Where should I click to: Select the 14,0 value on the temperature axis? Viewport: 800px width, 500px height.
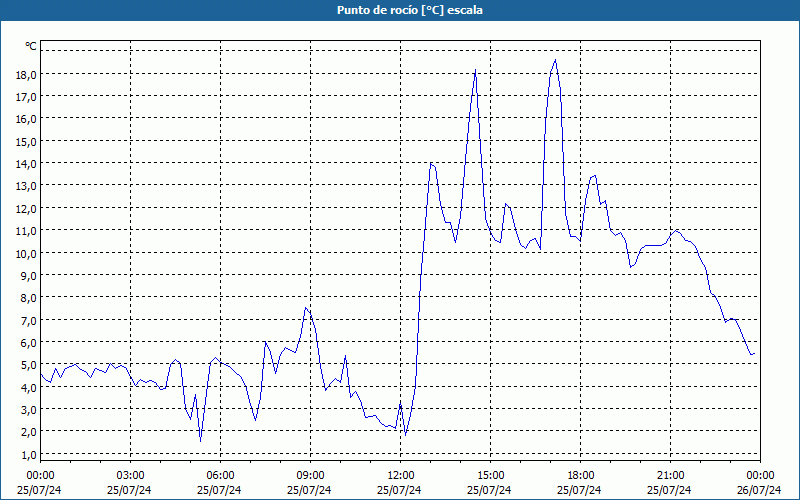tap(27, 164)
